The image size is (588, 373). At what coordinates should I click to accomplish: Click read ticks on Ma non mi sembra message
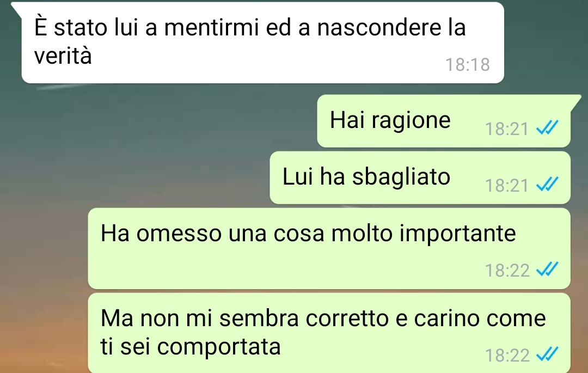click(x=548, y=353)
